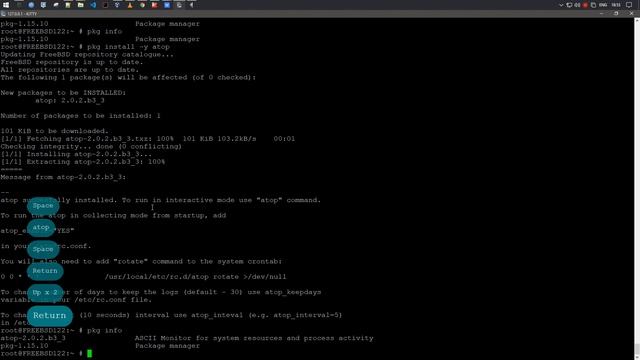The height and width of the screenshot is (360, 640).
Task: Switch the ENG input language indicator
Action: click(603, 5)
